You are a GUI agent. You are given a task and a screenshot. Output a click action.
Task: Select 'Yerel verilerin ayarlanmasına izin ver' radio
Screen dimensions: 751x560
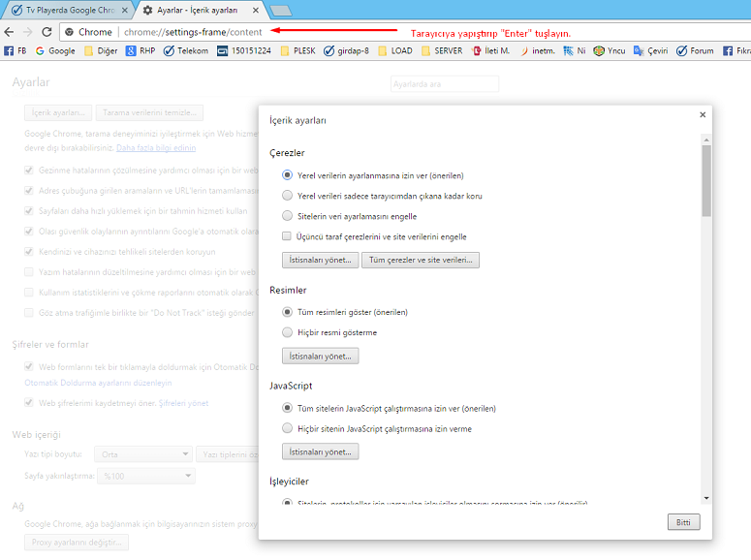click(x=287, y=174)
